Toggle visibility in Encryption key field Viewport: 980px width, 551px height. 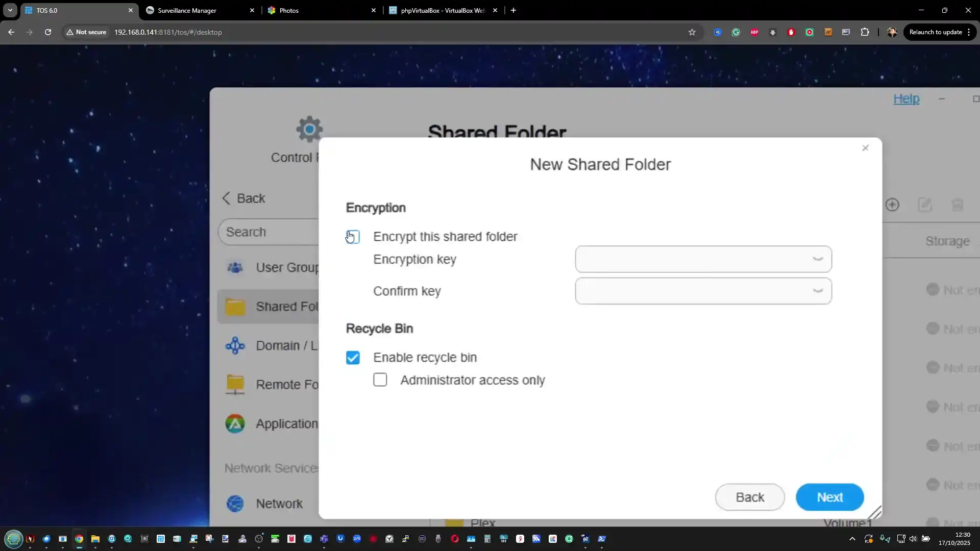point(818,259)
